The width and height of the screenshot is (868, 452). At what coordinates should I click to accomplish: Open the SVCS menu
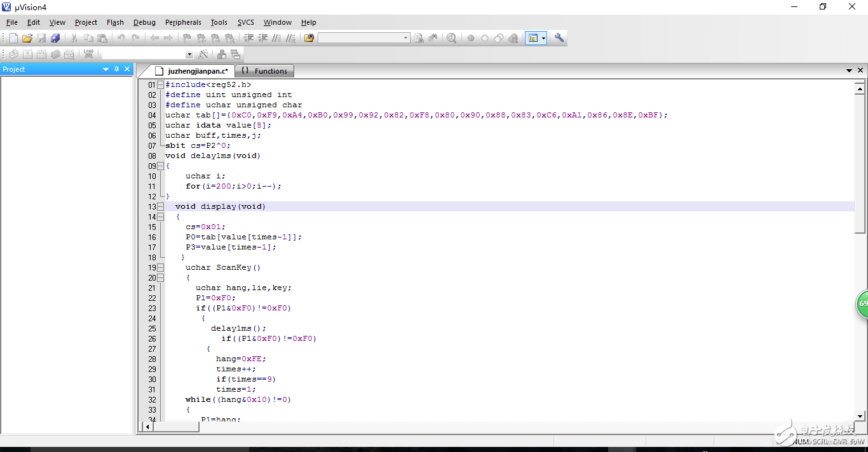point(245,22)
